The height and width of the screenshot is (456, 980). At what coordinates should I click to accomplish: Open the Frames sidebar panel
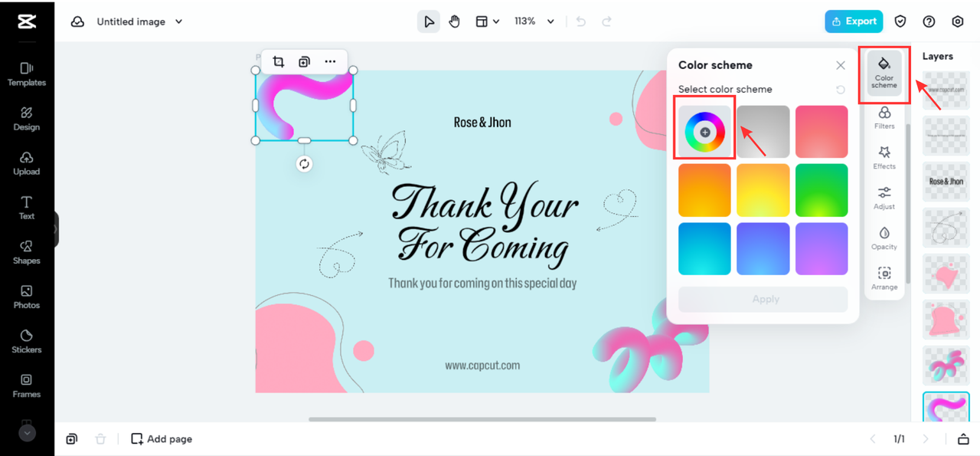(x=27, y=385)
